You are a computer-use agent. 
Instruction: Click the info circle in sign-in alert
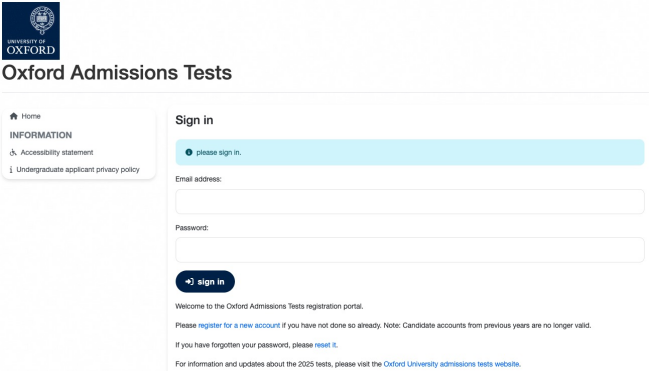189,153
